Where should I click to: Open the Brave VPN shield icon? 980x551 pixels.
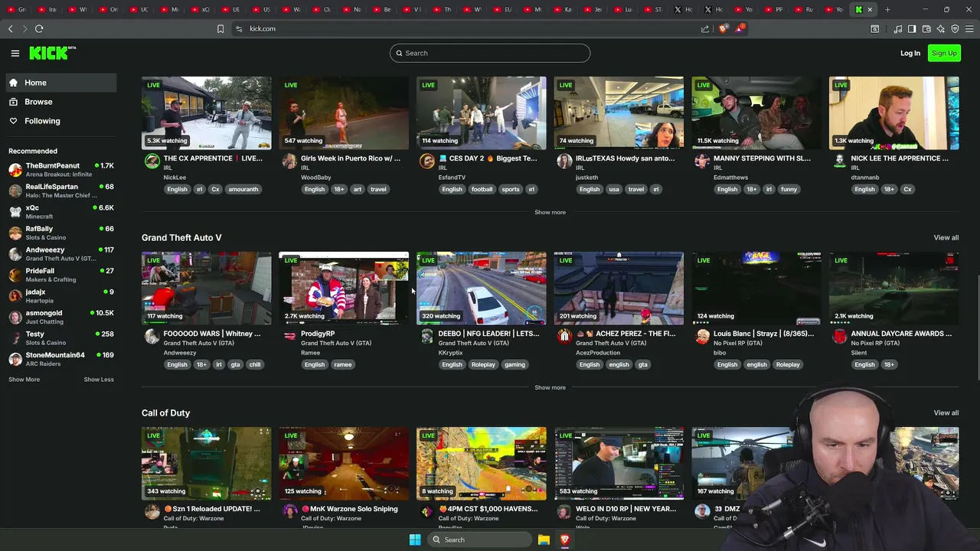click(955, 28)
